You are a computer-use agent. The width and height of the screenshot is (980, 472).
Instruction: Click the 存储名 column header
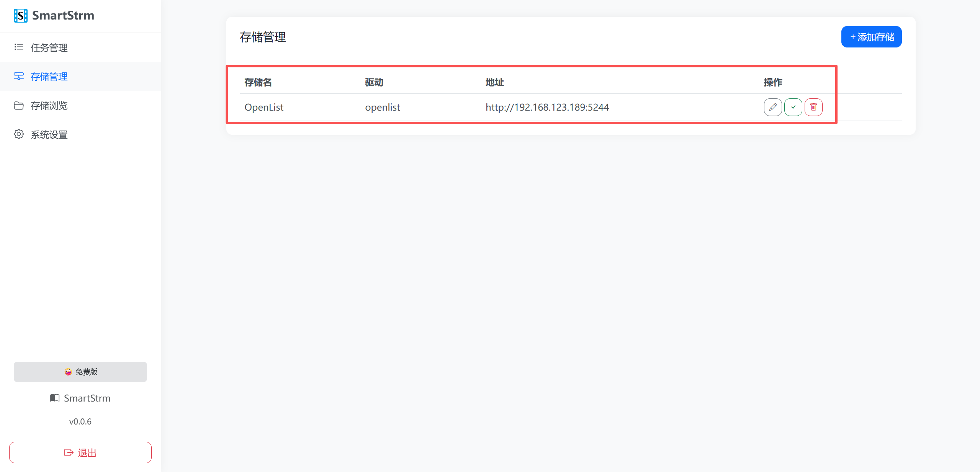click(258, 82)
